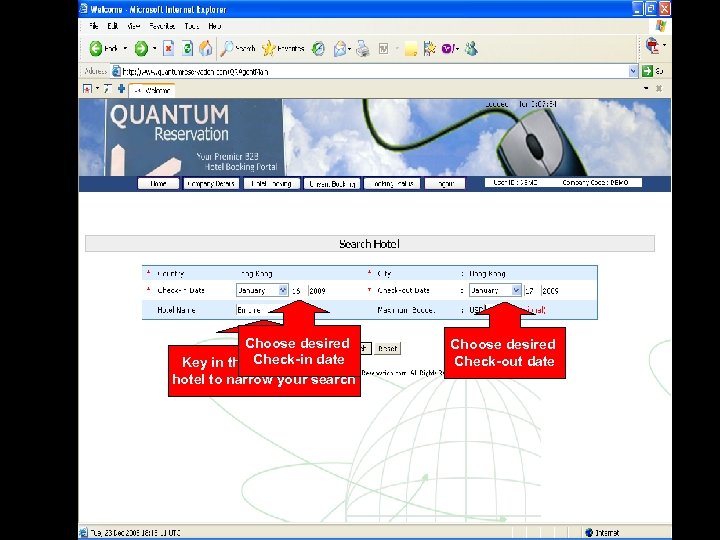The image size is (720, 540).
Task: Click the quick tabs icon beside blue plus
Action: pos(107,89)
